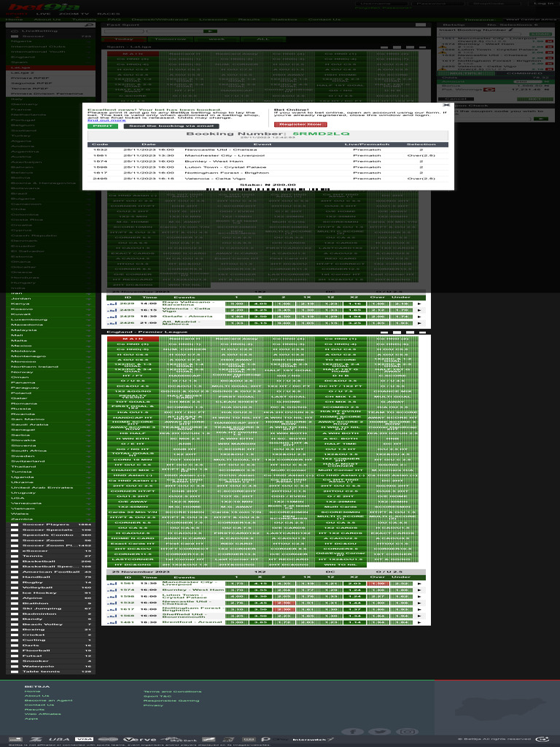This screenshot has height=747, width=560.
Task: Select odds 5.00 home win for Brentford - Arsenal
Action: (237, 622)
